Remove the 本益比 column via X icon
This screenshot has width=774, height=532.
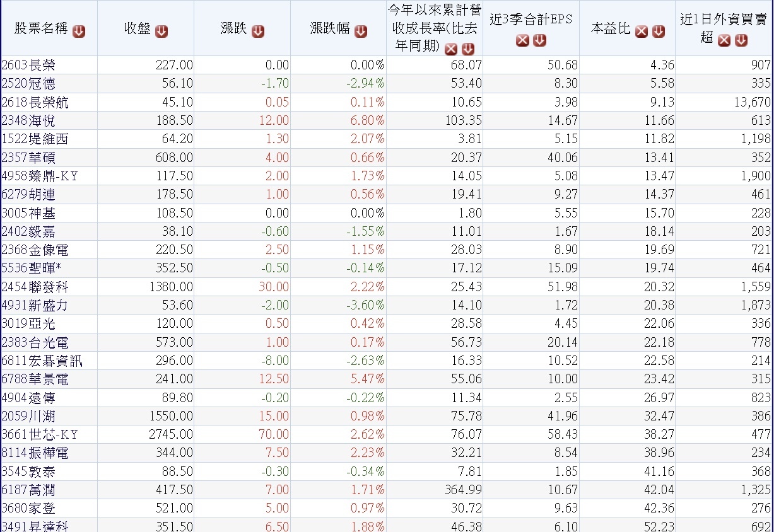pyautogui.click(x=642, y=32)
